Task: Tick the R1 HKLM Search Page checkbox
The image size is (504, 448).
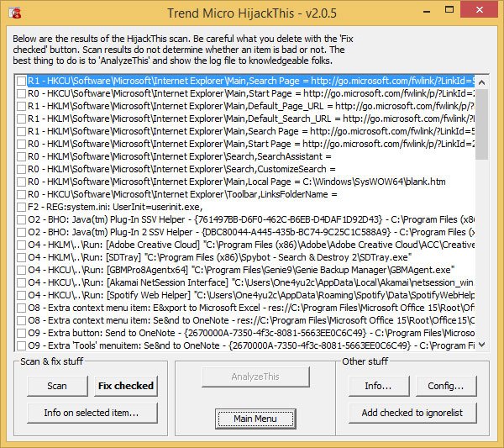Action: [x=22, y=131]
